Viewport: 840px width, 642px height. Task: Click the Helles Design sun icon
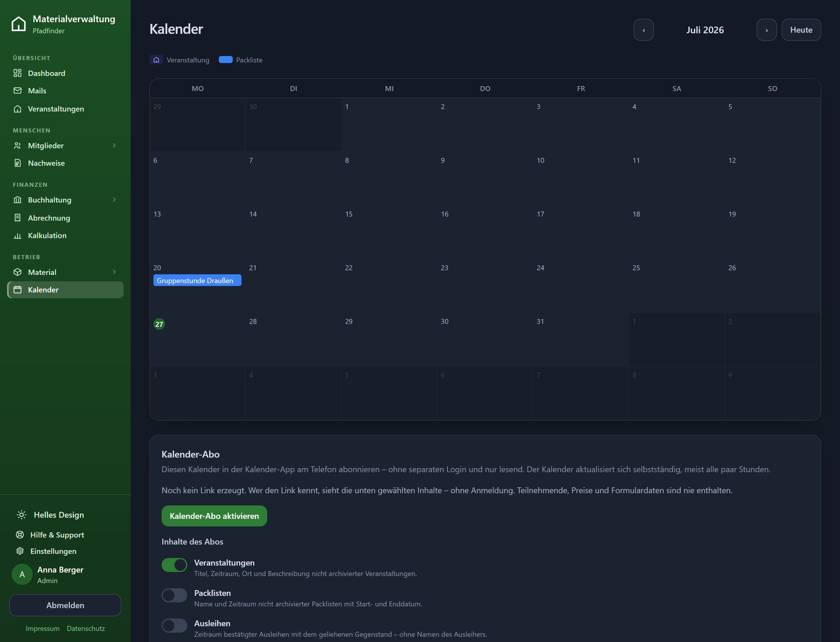coord(22,515)
